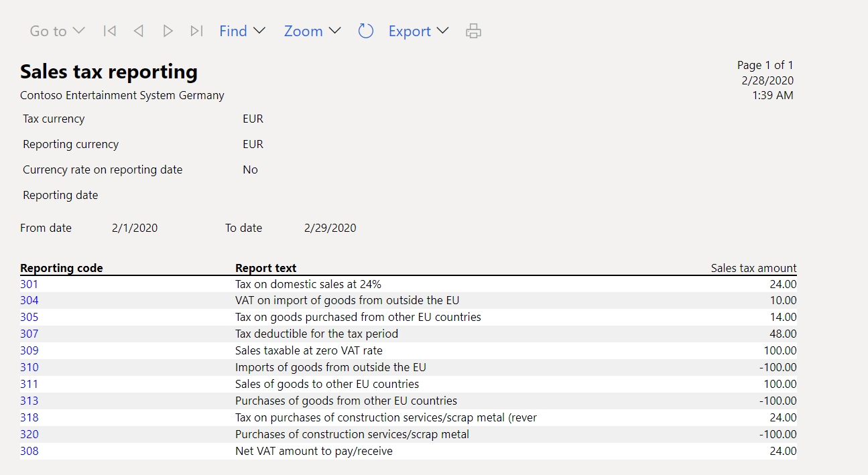Image resolution: width=868 pixels, height=475 pixels.
Task: Open reporting code 311 link
Action: click(29, 384)
